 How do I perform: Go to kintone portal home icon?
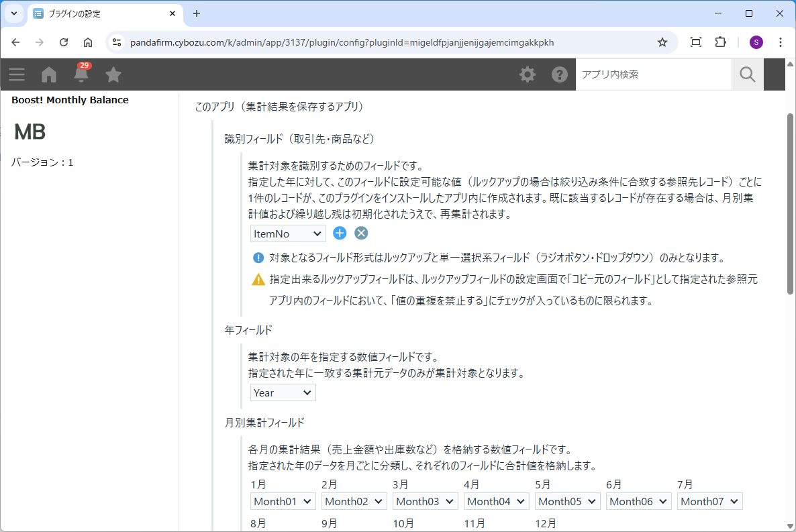[x=49, y=74]
